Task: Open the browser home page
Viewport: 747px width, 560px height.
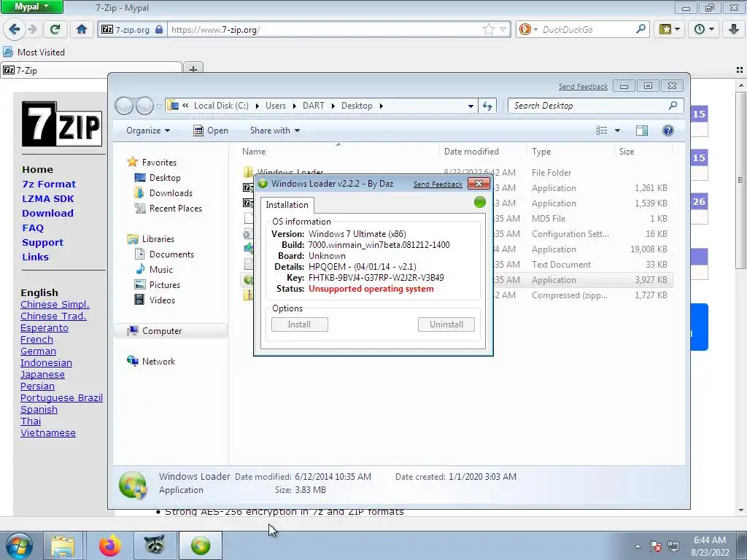Action: click(x=82, y=29)
